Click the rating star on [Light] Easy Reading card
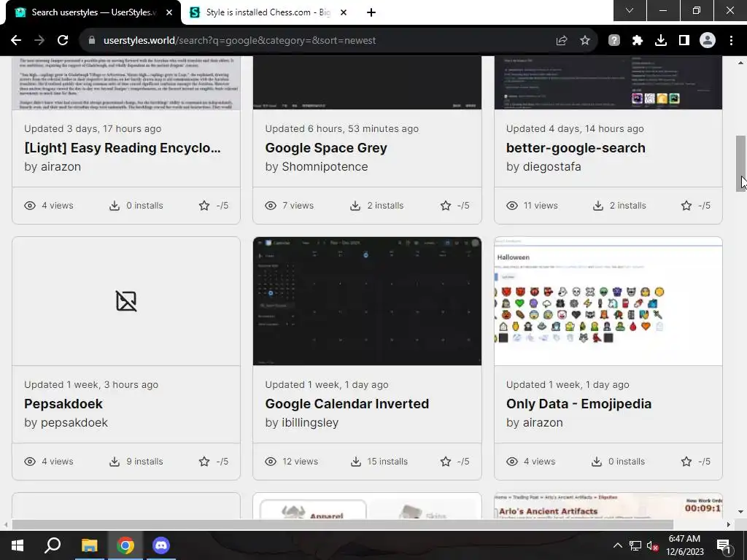This screenshot has width=747, height=560. (x=204, y=206)
